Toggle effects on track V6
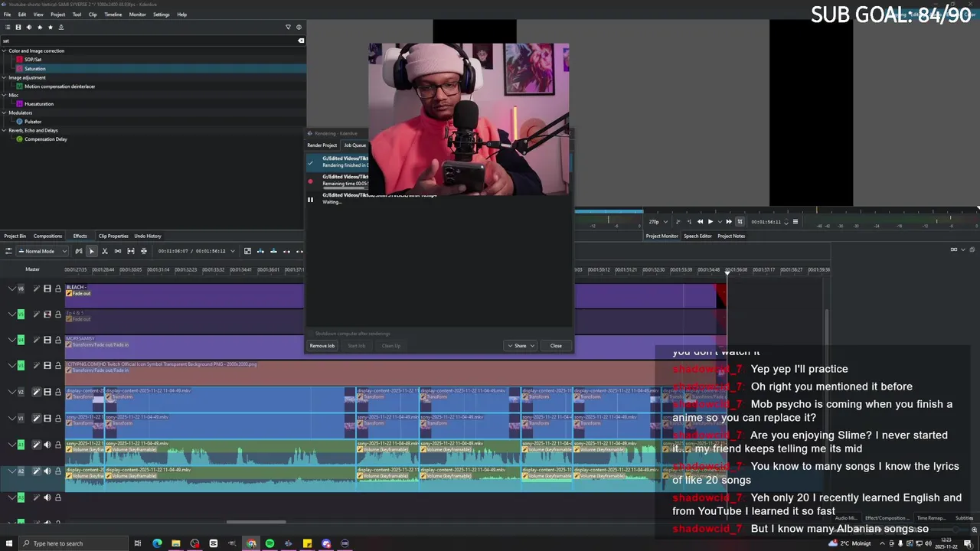 click(36, 289)
